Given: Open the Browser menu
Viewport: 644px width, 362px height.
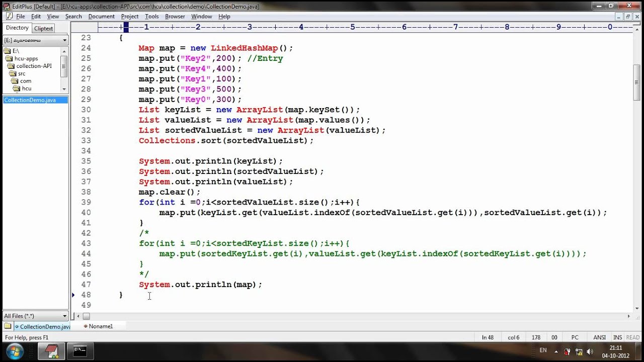Looking at the screenshot, I should [175, 17].
